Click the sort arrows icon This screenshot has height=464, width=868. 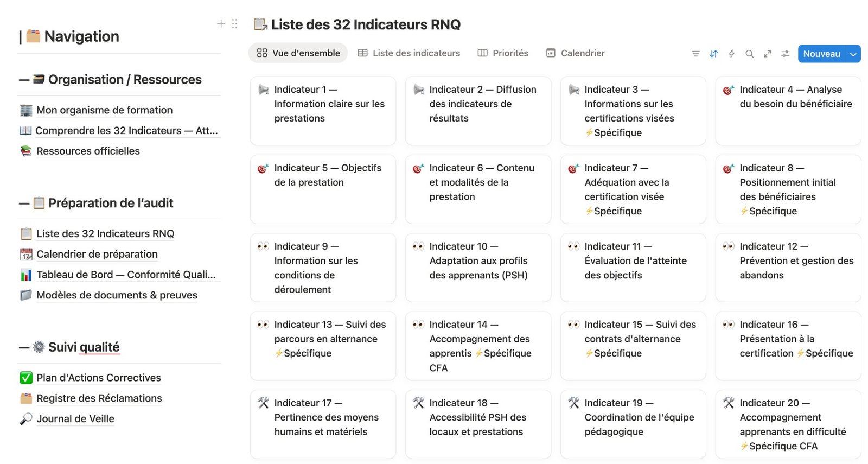[x=713, y=54]
